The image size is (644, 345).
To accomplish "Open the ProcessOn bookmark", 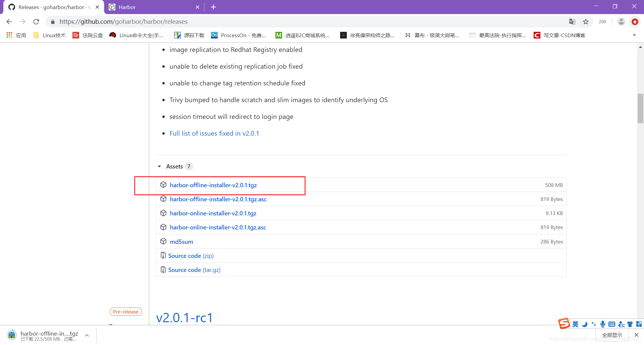I will [238, 35].
